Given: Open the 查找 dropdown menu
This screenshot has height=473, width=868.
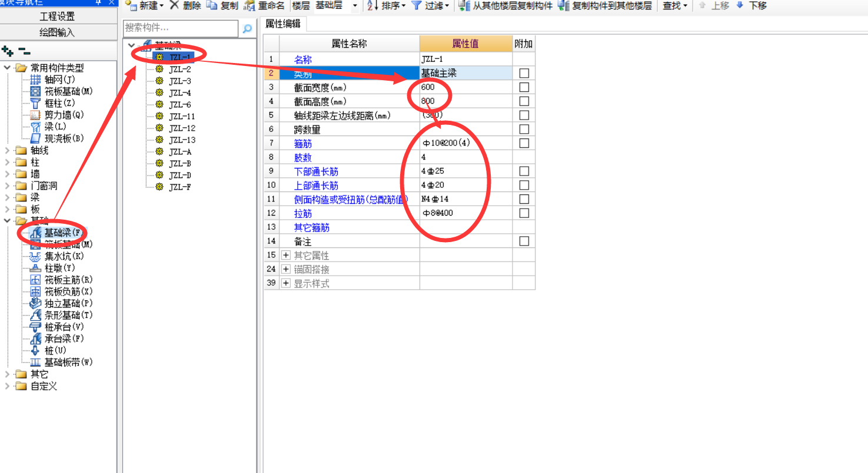Looking at the screenshot, I should [x=675, y=6].
